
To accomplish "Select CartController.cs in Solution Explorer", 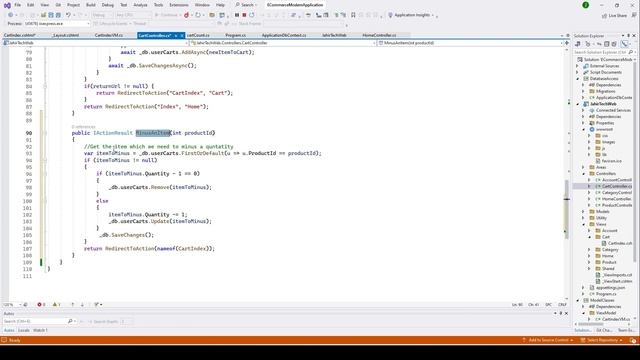I will pos(614,186).
